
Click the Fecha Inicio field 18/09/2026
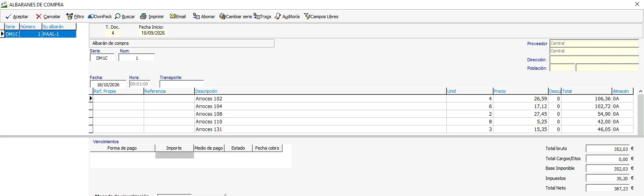tap(153, 33)
